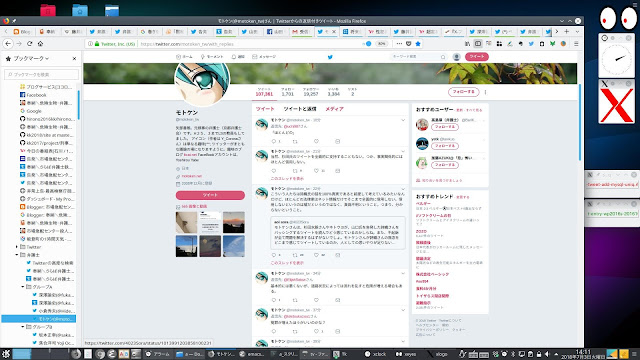Switch to the Blog browser tab
640x360 pixels.
click(23, 31)
